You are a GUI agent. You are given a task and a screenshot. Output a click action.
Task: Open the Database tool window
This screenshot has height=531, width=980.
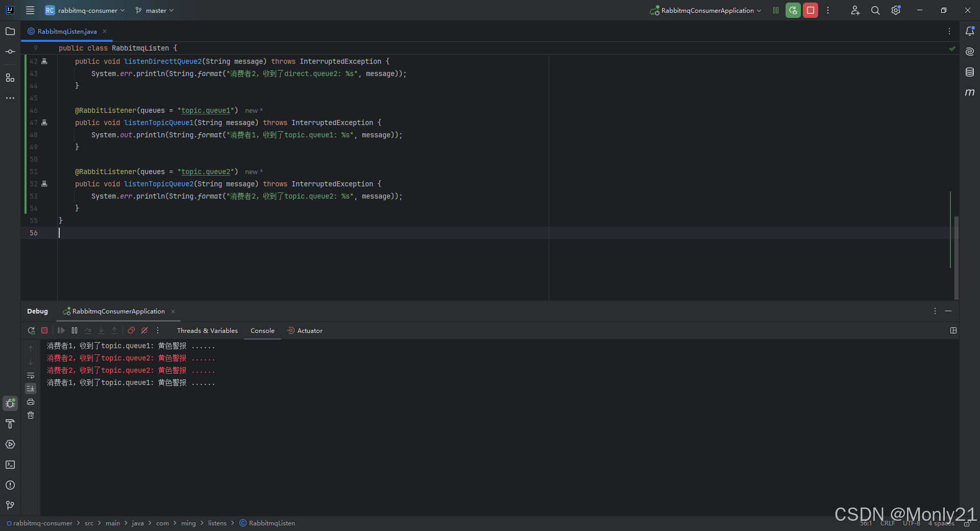(970, 72)
